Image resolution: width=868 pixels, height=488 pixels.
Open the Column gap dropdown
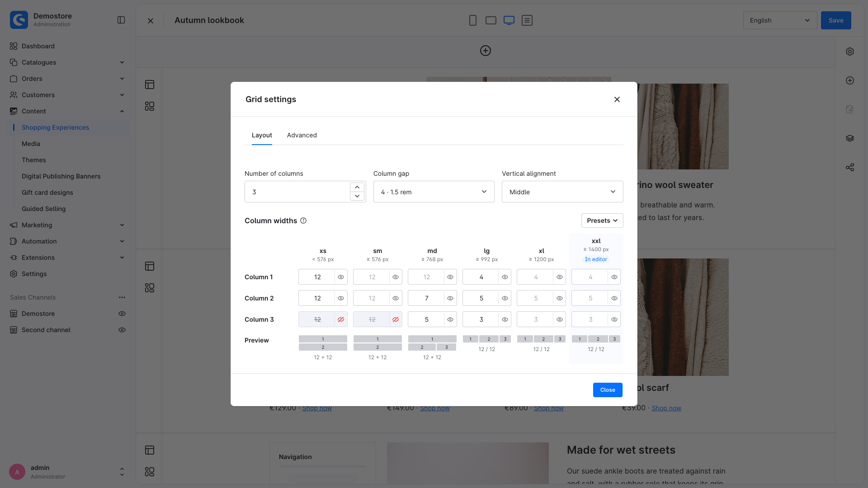[434, 192]
